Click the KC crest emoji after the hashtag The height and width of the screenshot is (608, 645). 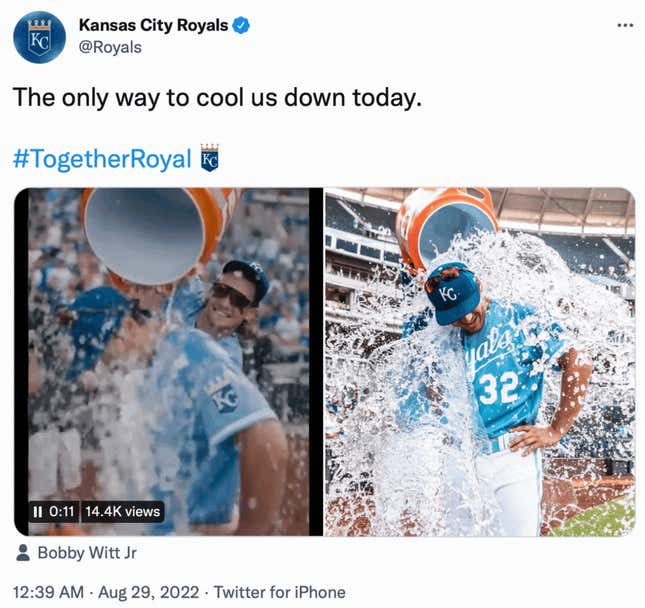click(x=209, y=158)
